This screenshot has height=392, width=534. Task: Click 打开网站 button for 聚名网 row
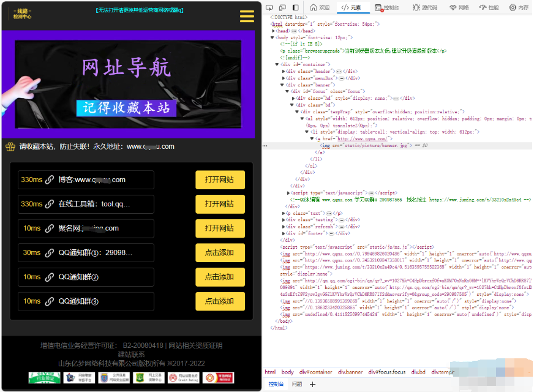[x=220, y=228]
